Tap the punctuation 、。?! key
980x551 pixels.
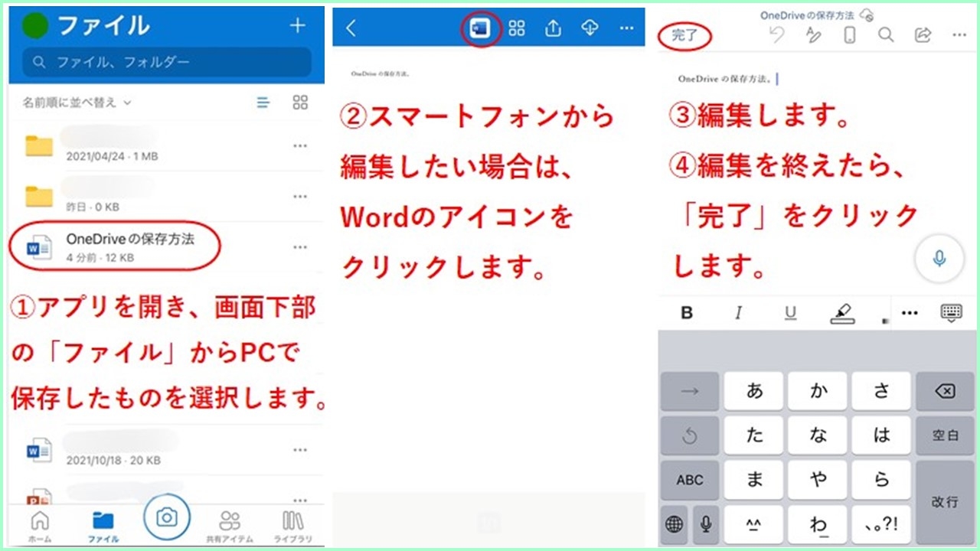pyautogui.click(x=881, y=524)
